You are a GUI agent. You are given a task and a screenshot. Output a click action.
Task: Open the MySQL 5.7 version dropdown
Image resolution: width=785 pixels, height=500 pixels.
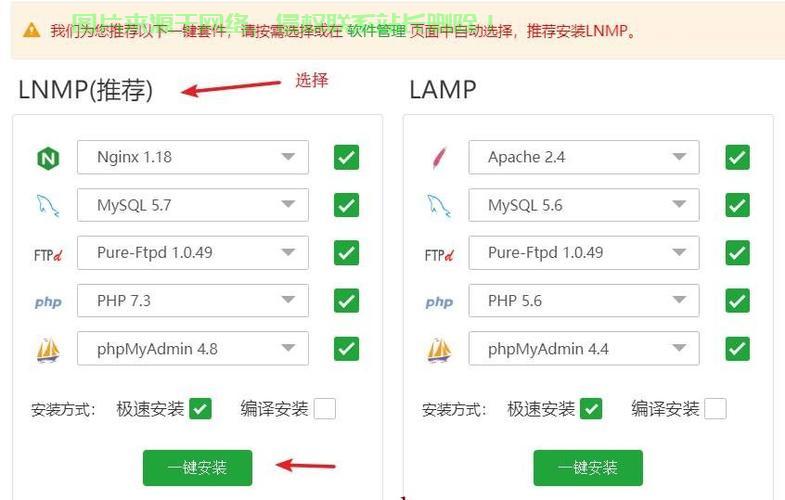click(x=193, y=205)
